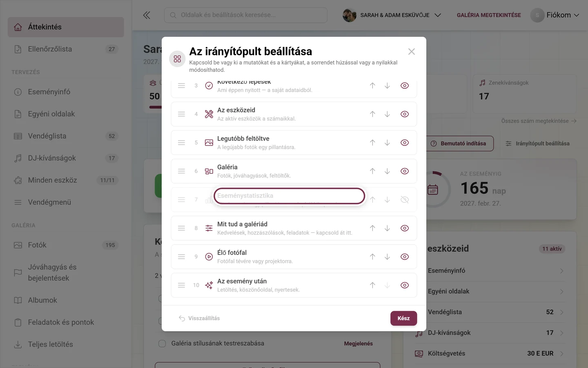Go to Vendéglista in sidebar
Image resolution: width=588 pixels, height=368 pixels.
(x=66, y=136)
